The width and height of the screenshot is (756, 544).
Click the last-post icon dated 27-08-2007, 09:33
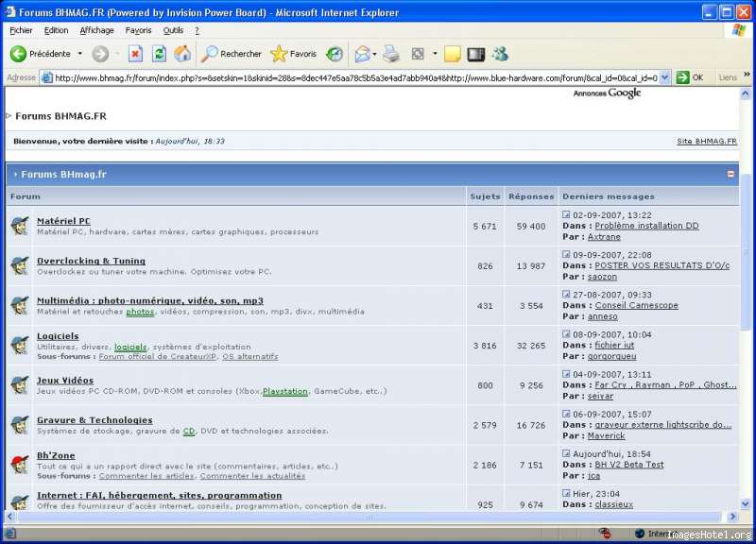(566, 294)
